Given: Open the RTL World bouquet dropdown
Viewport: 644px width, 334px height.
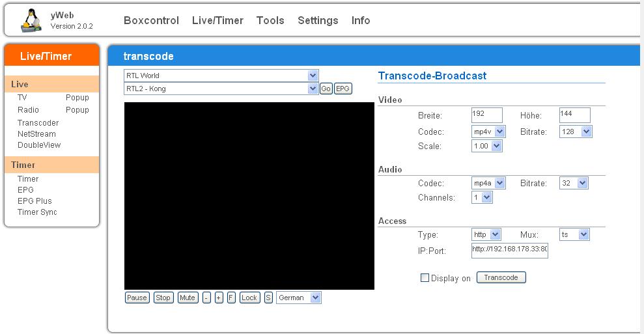Looking at the screenshot, I should point(221,76).
